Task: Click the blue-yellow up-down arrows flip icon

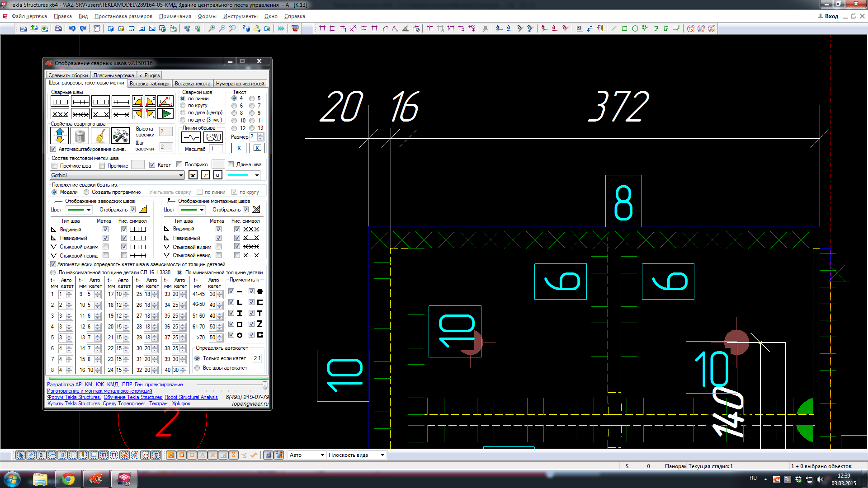Action: [59, 136]
